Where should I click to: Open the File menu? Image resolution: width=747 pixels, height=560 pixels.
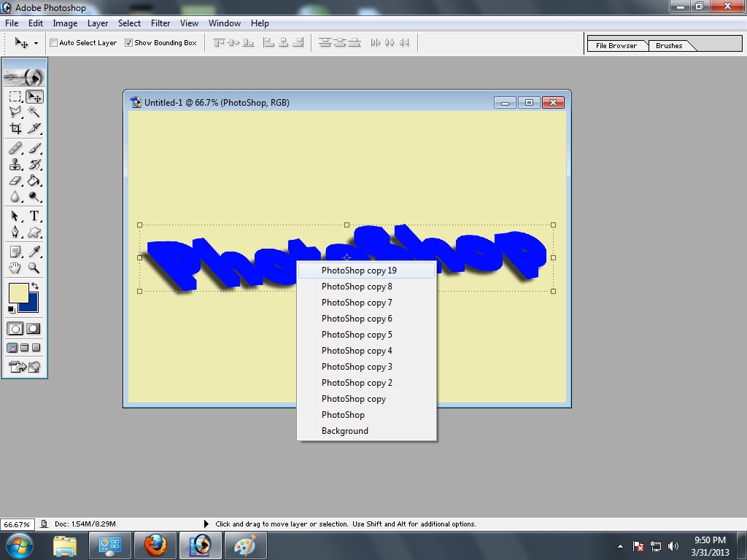coord(12,23)
